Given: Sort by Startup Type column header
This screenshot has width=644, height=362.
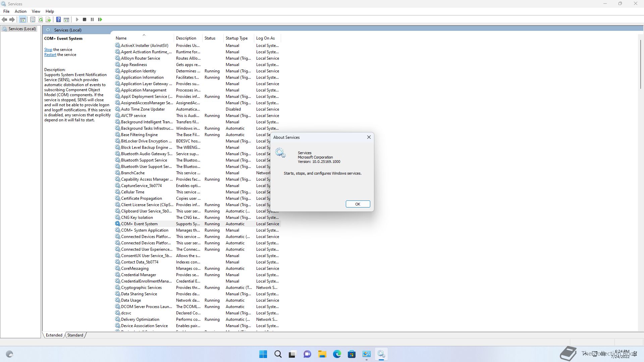Looking at the screenshot, I should [236, 38].
